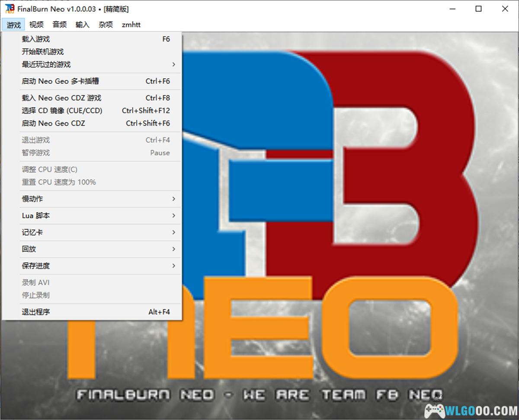The width and height of the screenshot is (519, 420).
Task: Open the 输入 menu
Action: pos(82,25)
